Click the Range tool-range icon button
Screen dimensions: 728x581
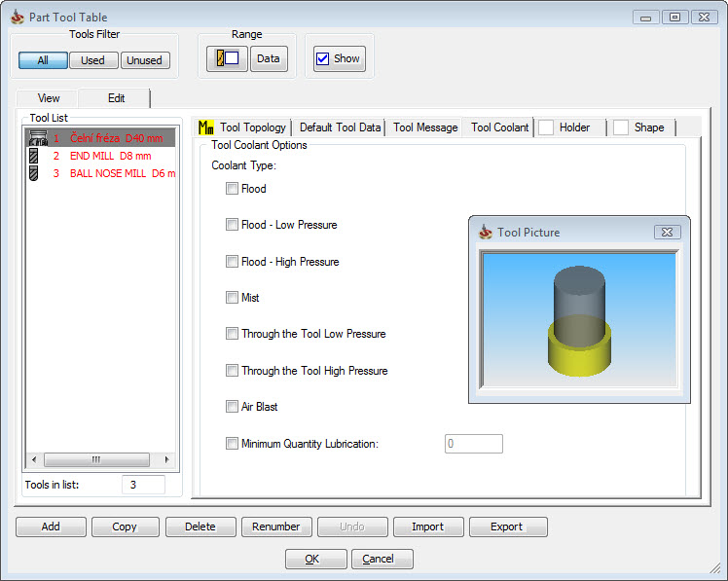point(227,58)
